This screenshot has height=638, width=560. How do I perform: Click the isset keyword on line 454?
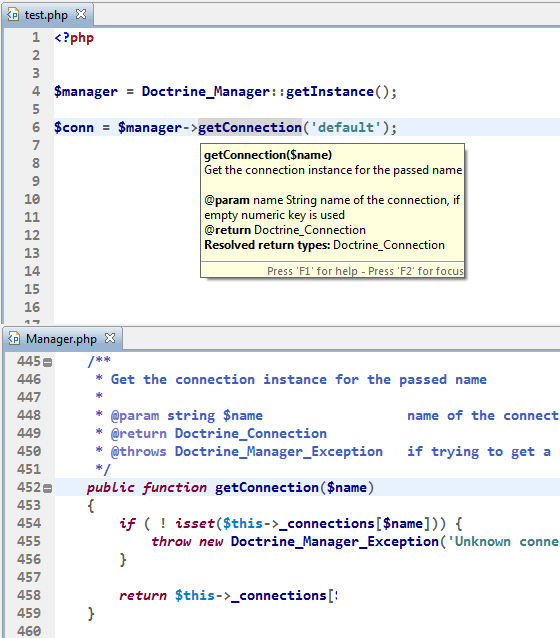(195, 524)
